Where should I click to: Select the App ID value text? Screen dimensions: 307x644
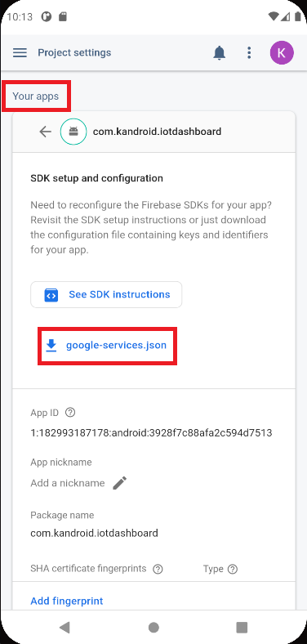click(151, 433)
